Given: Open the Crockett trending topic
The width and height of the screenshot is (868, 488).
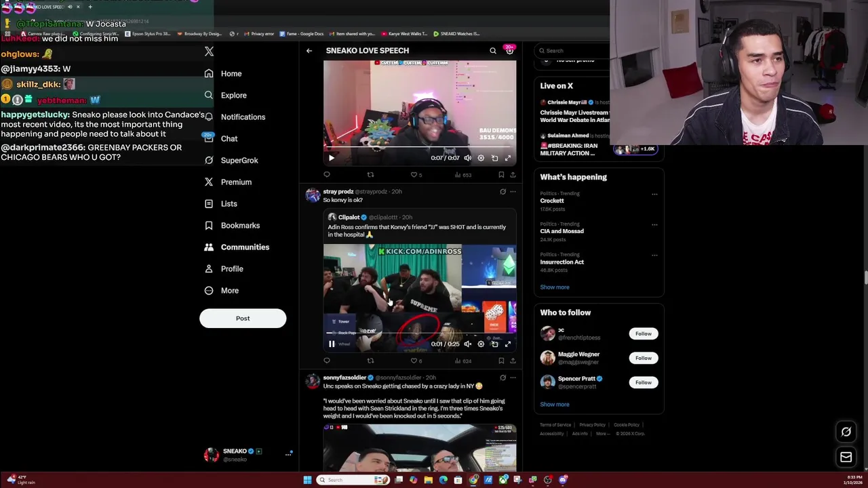Looking at the screenshot, I should coord(552,201).
